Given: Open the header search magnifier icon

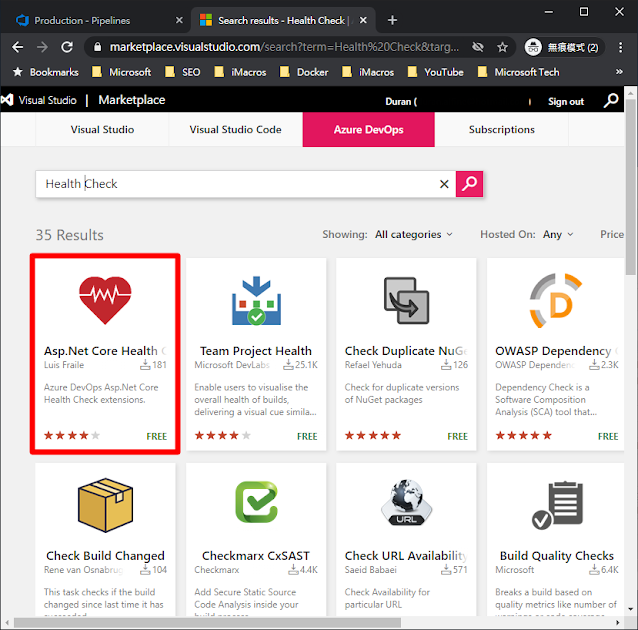Looking at the screenshot, I should pyautogui.click(x=611, y=100).
